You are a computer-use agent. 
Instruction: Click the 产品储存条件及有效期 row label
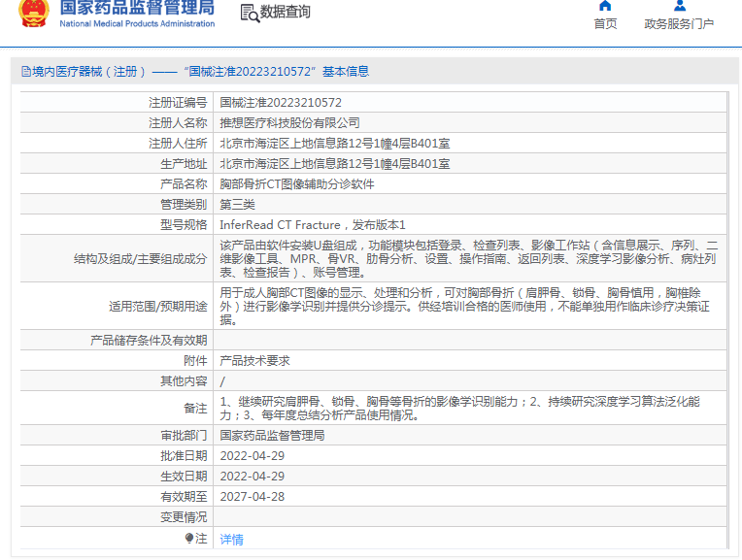149,341
